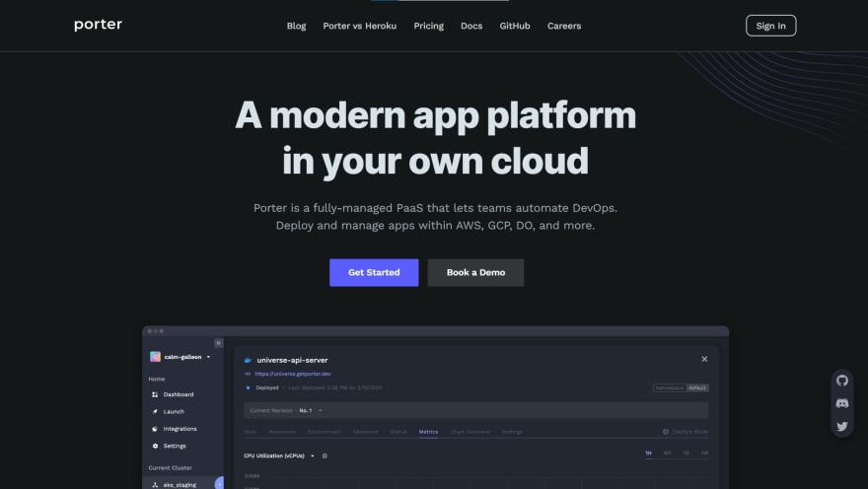The width and height of the screenshot is (868, 489).
Task: Select the 1H time range
Action: coord(648,454)
